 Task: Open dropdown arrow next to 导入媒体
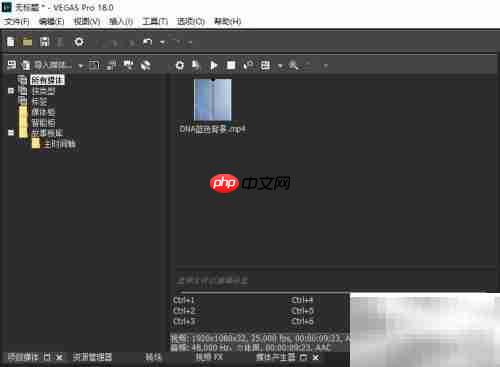[80, 66]
